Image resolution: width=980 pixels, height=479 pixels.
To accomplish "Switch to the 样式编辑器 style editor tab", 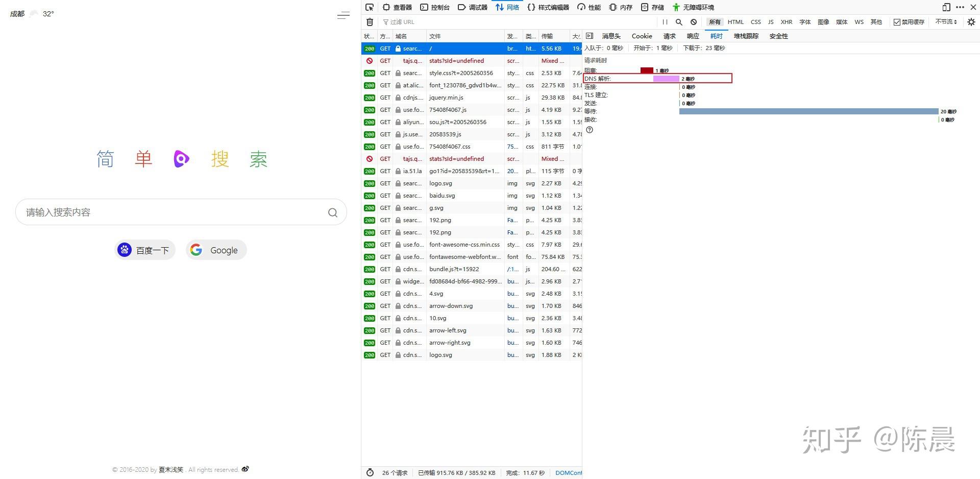I will pyautogui.click(x=548, y=7).
